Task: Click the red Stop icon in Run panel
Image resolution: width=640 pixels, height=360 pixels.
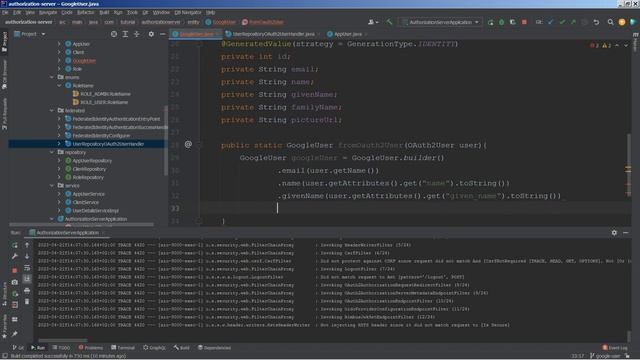Action: tap(15, 270)
